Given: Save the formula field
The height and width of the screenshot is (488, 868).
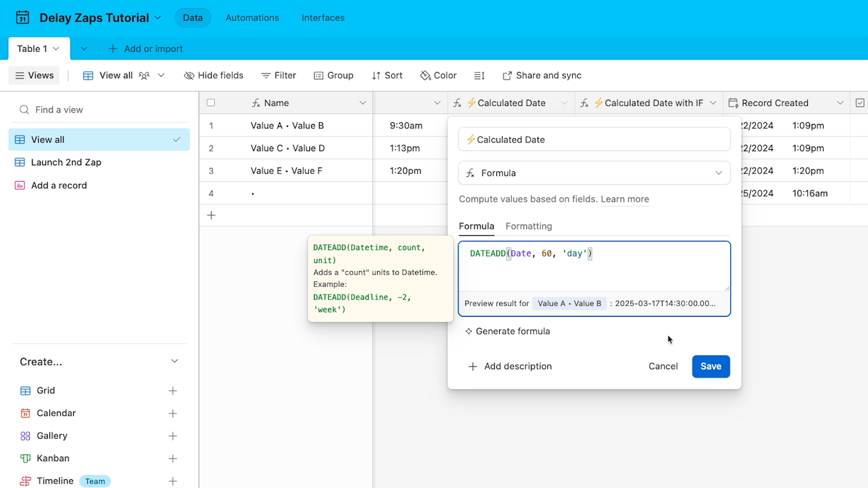Looking at the screenshot, I should (711, 367).
